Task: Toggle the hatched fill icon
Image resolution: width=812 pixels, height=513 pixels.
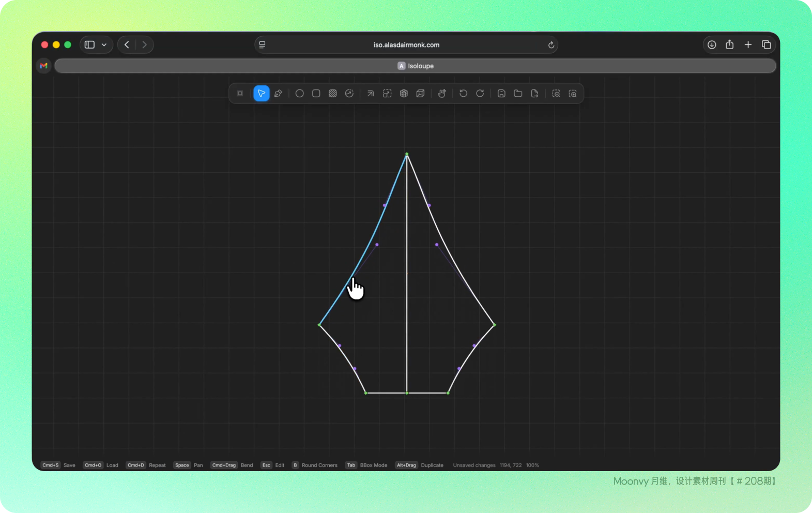Action: pos(333,94)
